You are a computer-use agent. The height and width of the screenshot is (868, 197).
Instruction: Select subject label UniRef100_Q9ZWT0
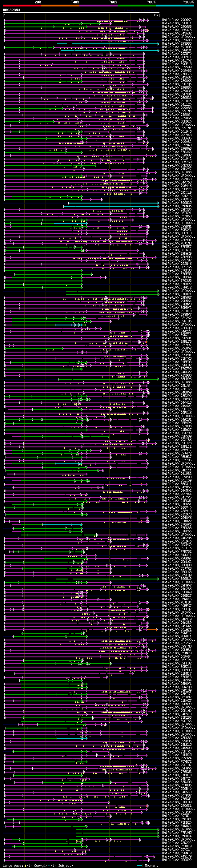(x=177, y=54)
